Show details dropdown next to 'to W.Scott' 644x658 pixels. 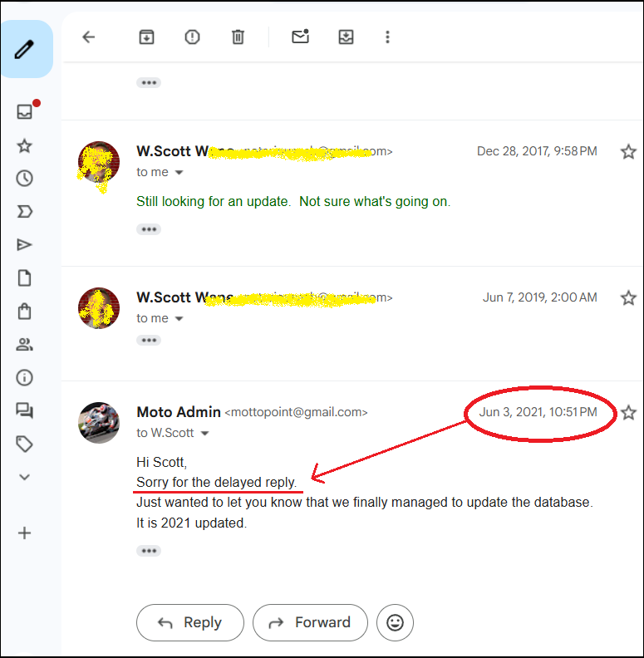pos(205,433)
